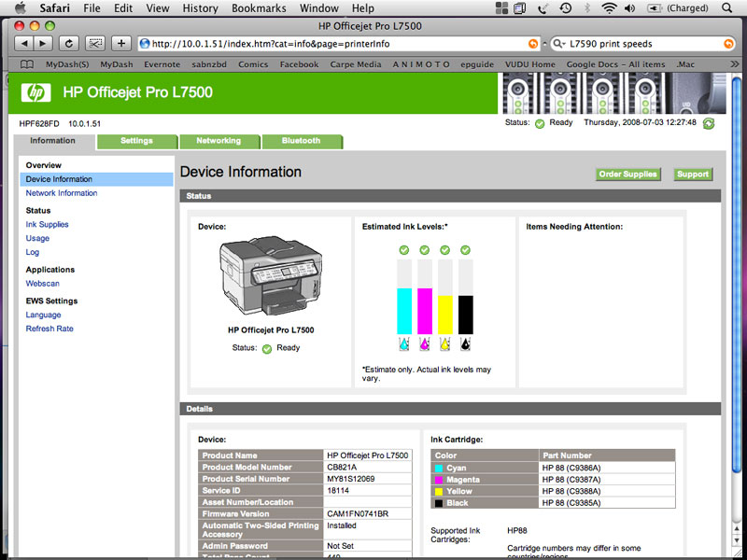747x560 pixels.
Task: Open the Apple menu
Action: (x=21, y=8)
